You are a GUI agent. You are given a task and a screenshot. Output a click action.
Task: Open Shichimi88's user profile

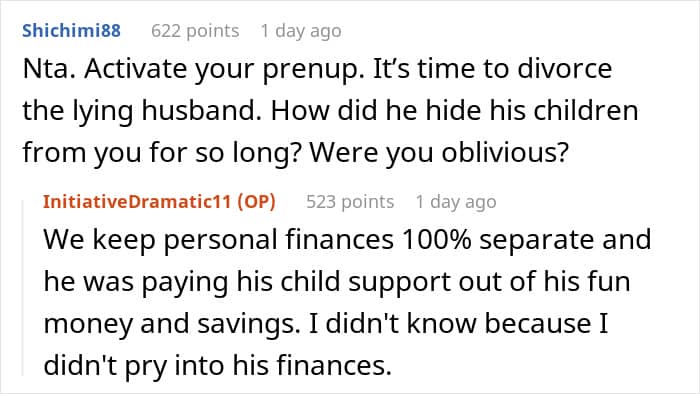71,31
